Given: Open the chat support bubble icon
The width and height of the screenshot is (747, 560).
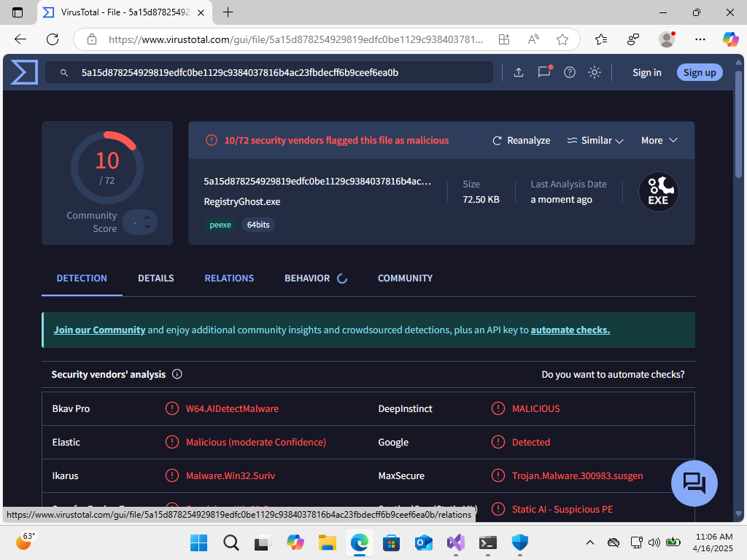Looking at the screenshot, I should [x=694, y=483].
